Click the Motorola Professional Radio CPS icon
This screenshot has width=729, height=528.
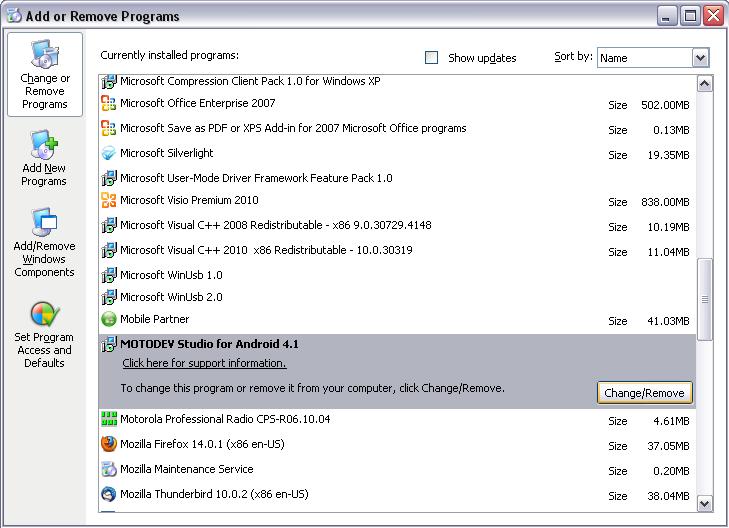click(x=109, y=419)
